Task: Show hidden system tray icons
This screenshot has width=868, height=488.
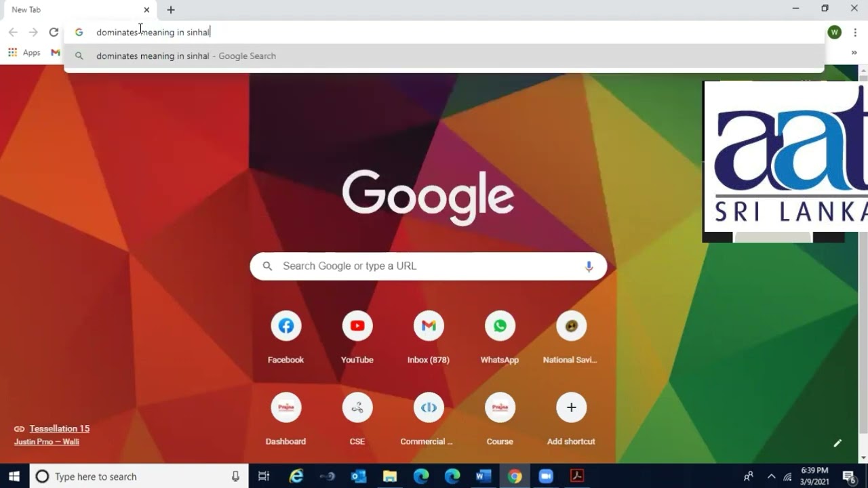Action: pos(771,476)
